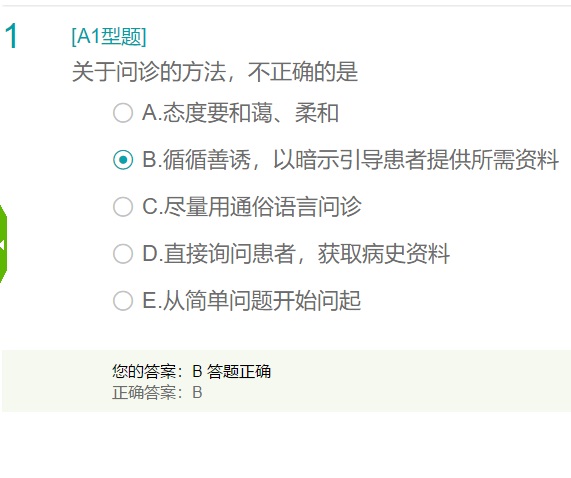Click answer text A.态度要和蔼、柔和
This screenshot has width=571, height=478.
pos(240,113)
